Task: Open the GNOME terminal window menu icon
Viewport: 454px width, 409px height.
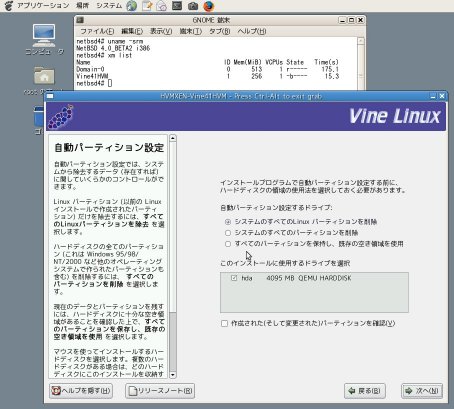Action: click(x=80, y=20)
